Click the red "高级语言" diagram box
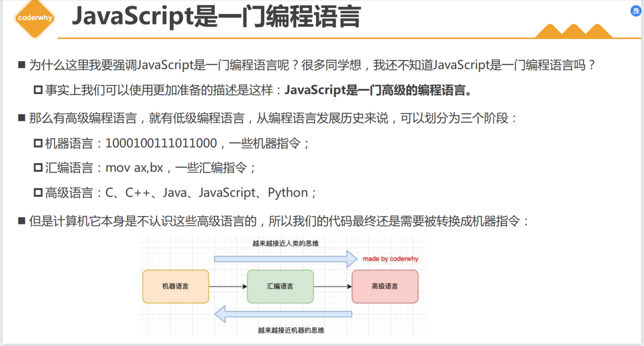644x346 pixels. click(x=385, y=286)
